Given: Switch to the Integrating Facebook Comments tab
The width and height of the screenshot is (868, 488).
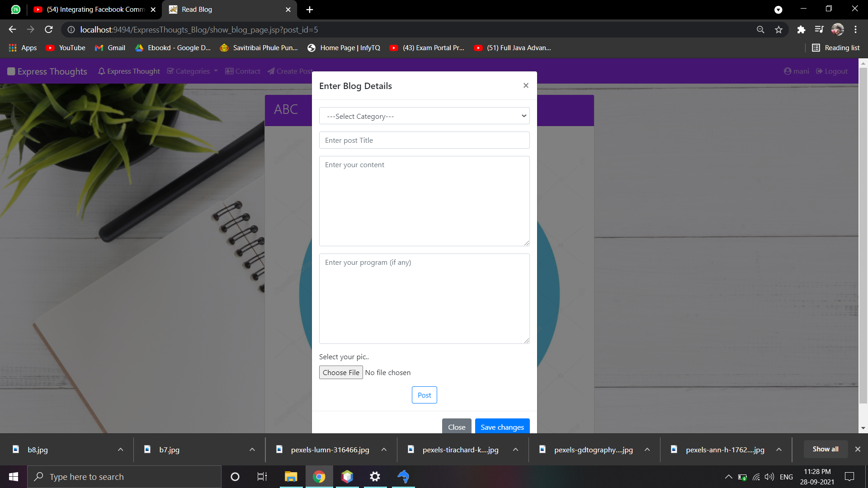Looking at the screenshot, I should (95, 9).
